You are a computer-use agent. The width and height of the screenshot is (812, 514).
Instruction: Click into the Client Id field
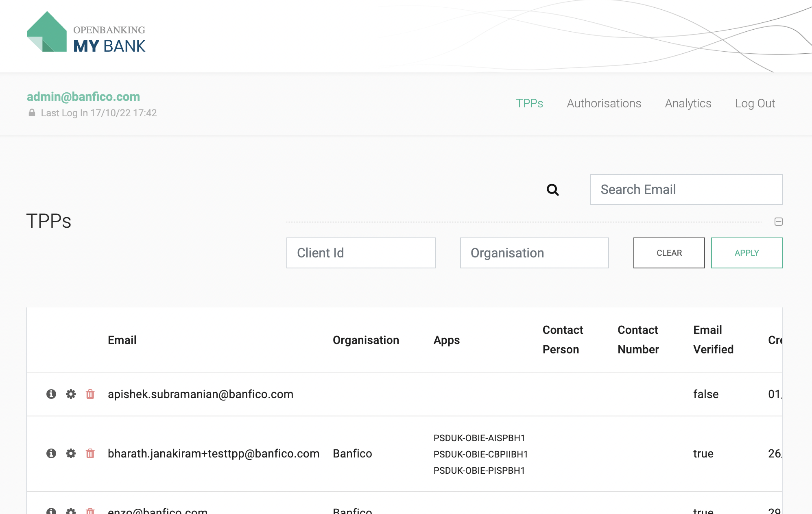click(360, 253)
